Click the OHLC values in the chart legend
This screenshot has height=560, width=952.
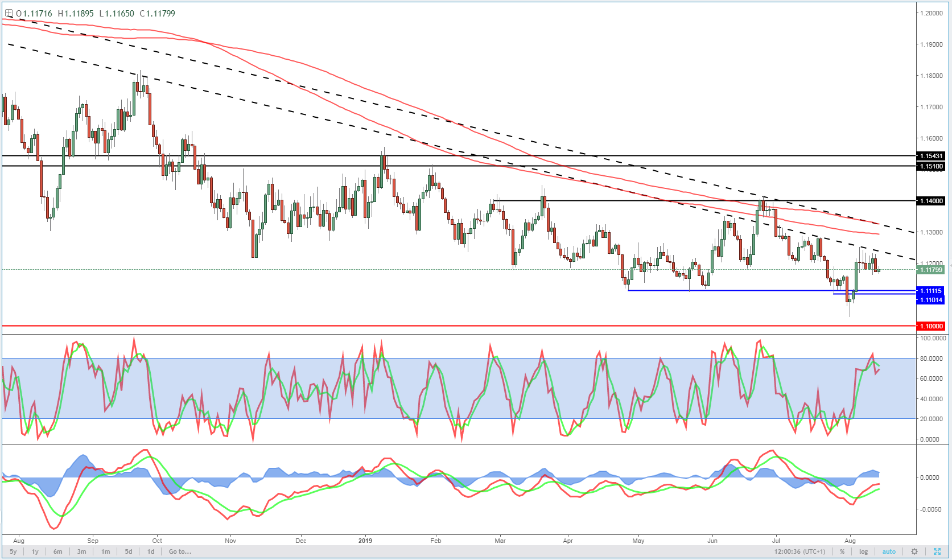(x=96, y=13)
